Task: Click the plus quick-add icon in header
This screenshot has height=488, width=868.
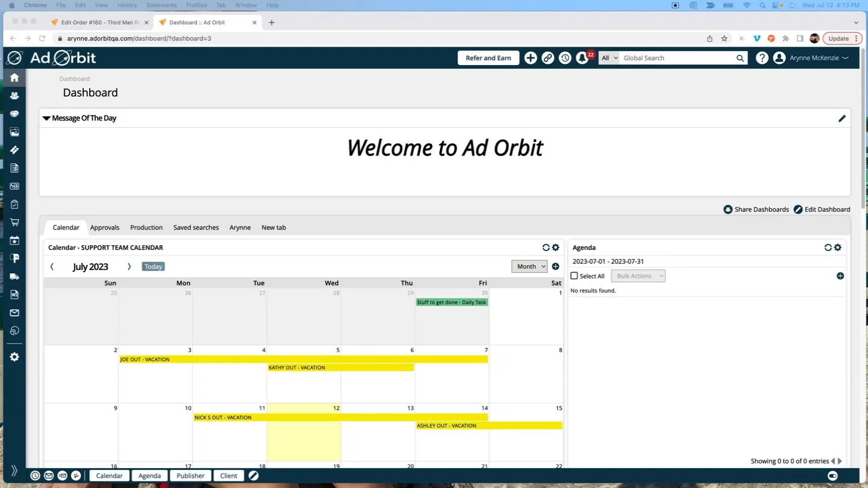Action: pyautogui.click(x=530, y=58)
